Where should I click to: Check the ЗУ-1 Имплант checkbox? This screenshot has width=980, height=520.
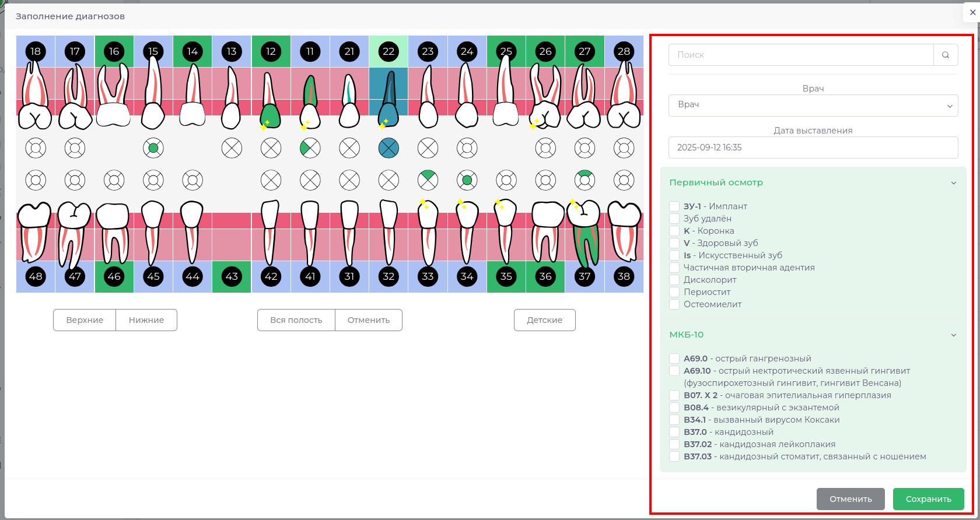(x=674, y=206)
